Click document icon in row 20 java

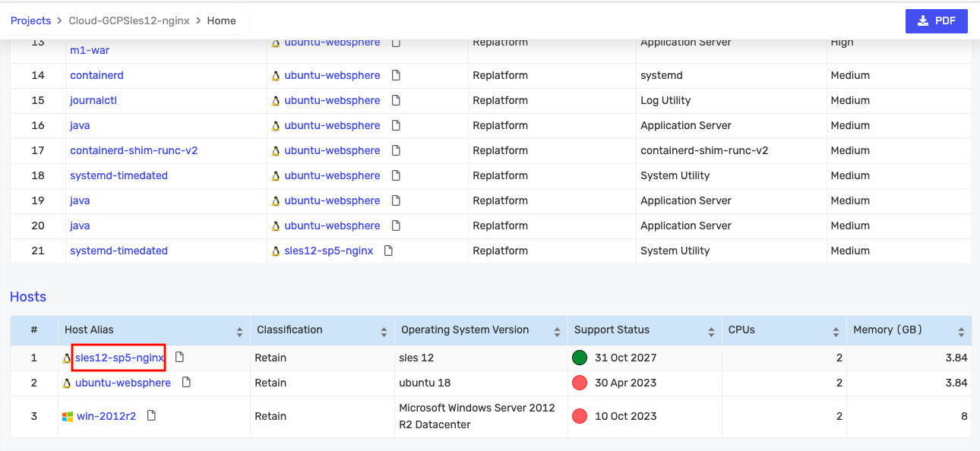(x=396, y=225)
